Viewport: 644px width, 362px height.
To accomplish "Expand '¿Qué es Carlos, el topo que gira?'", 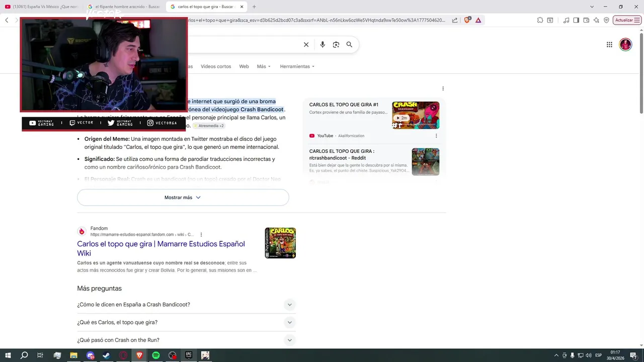I will [x=186, y=322].
